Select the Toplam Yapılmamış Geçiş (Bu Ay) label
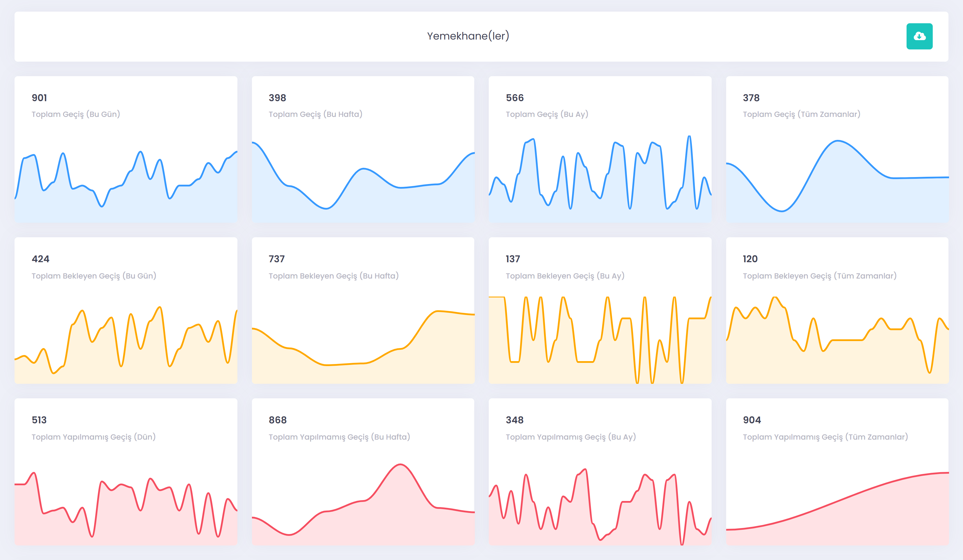963x560 pixels. 571,437
